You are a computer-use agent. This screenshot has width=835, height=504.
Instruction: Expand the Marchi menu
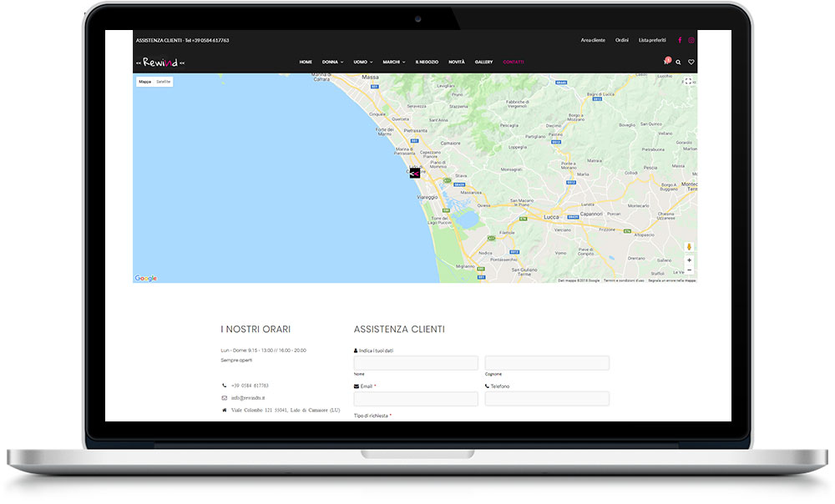point(394,62)
